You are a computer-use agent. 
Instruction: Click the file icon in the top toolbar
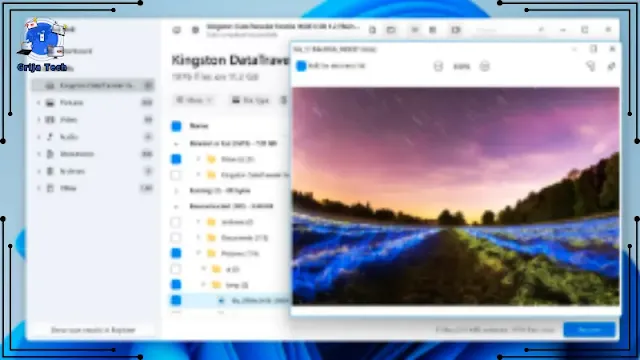[372, 30]
